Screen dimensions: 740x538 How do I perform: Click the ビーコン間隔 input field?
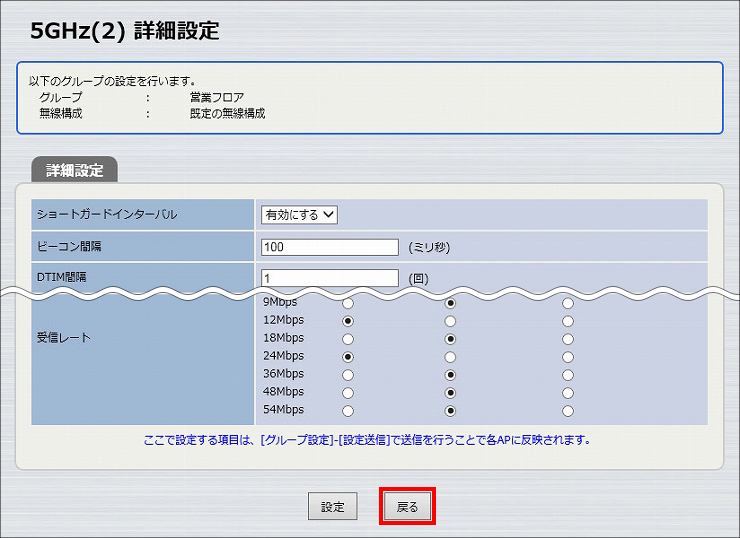[x=330, y=247]
